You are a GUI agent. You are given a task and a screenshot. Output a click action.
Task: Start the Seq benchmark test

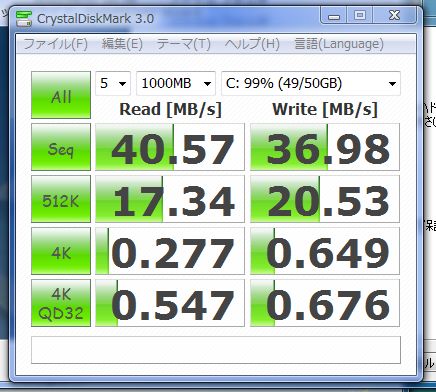(x=61, y=147)
